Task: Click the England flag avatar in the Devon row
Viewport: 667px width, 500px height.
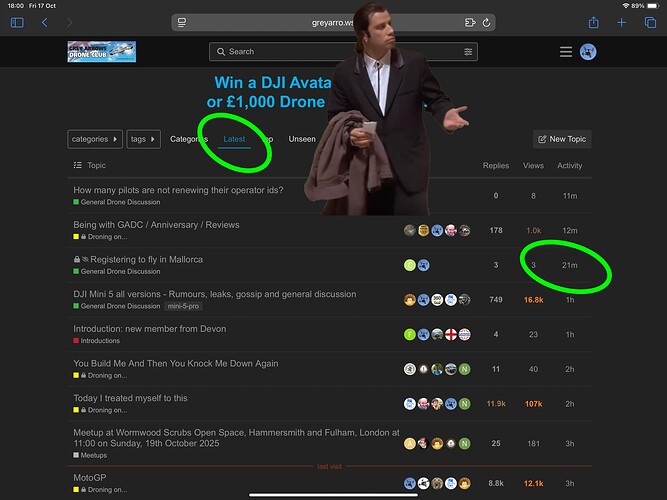Action: 450,334
